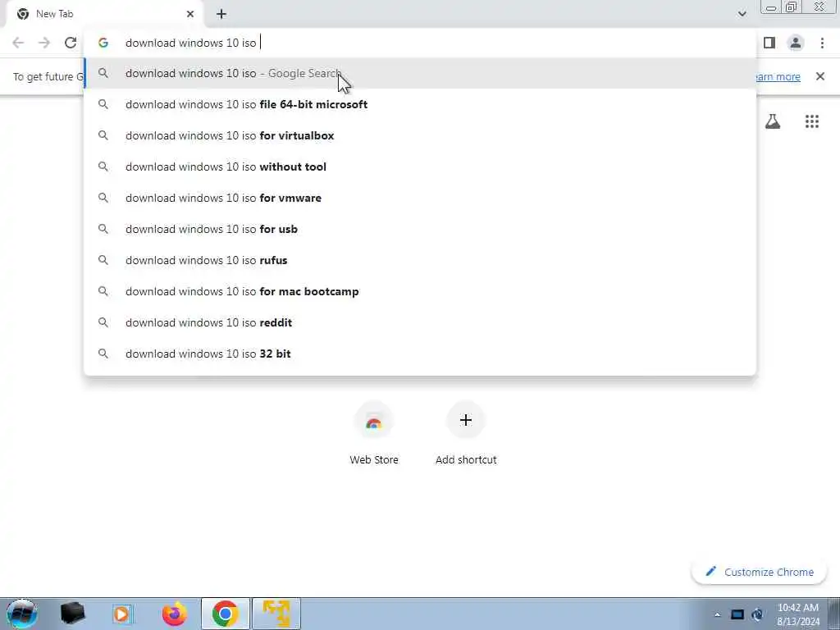This screenshot has width=840, height=630.
Task: Toggle the Chrome side panel icon
Action: pos(769,43)
